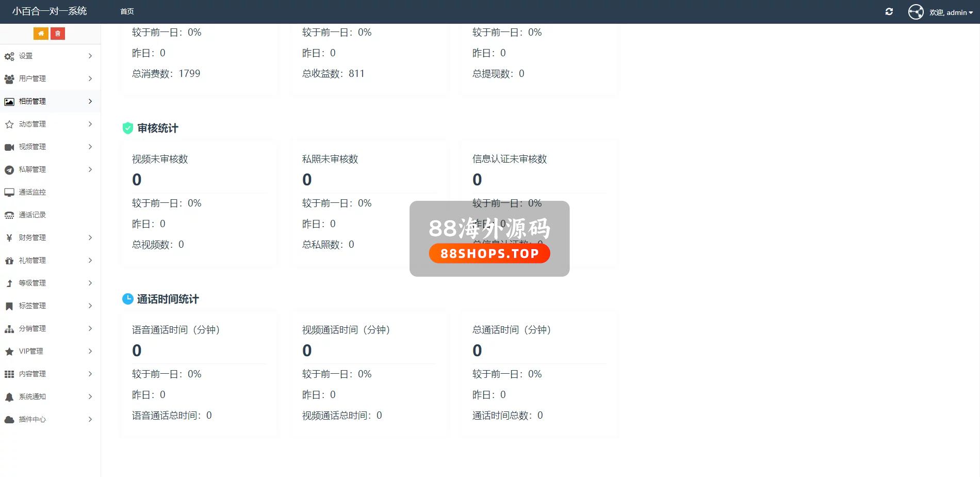Screen dimensions: 980x477
Task: Click the admin avatar icon
Action: (916, 12)
